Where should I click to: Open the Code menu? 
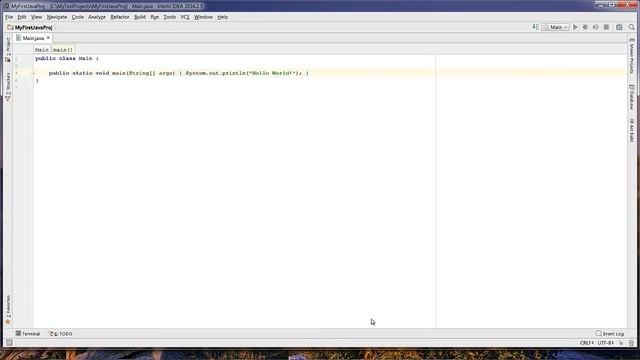(78, 17)
